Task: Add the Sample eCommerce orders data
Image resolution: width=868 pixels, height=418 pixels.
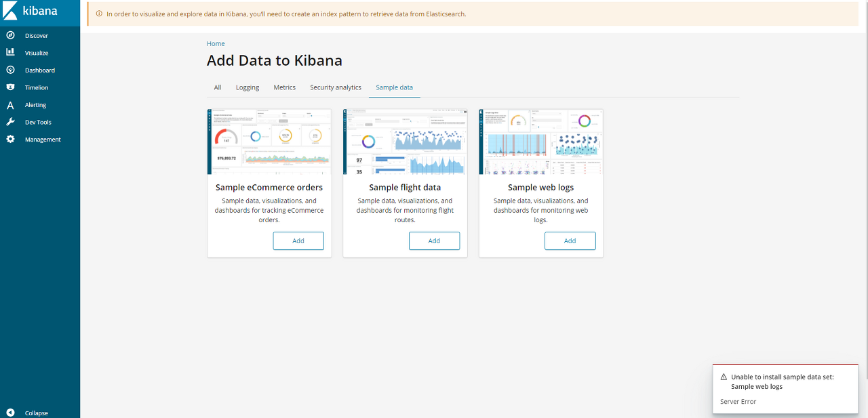Action: click(298, 241)
